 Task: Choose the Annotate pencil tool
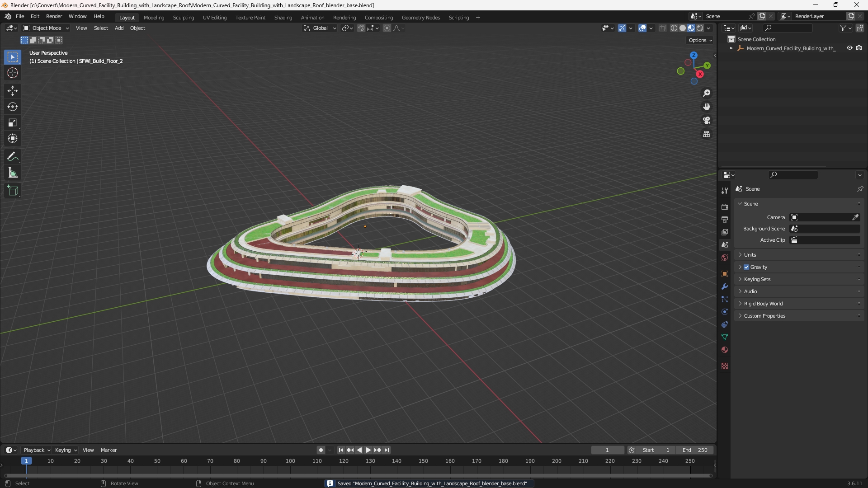(x=13, y=157)
